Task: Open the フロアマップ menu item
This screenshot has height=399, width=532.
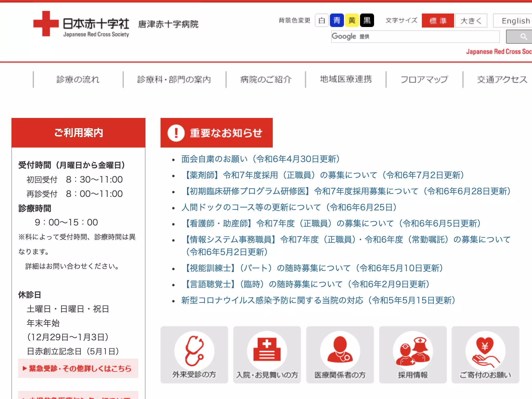Action: point(424,79)
